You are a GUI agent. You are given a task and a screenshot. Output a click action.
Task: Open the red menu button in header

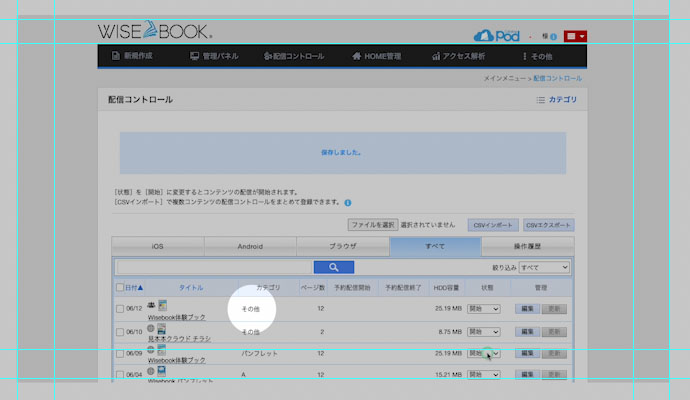point(576,36)
